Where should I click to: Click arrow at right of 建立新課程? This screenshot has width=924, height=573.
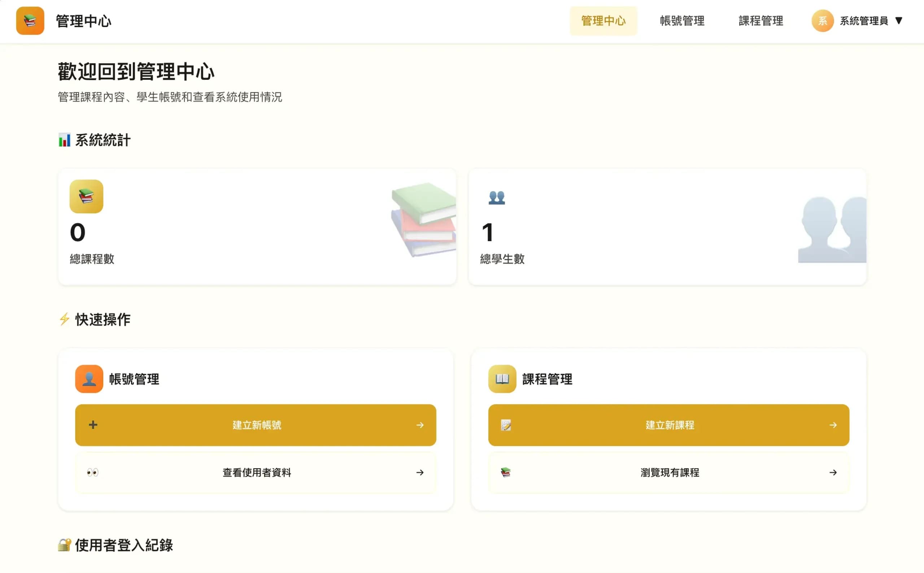(833, 425)
